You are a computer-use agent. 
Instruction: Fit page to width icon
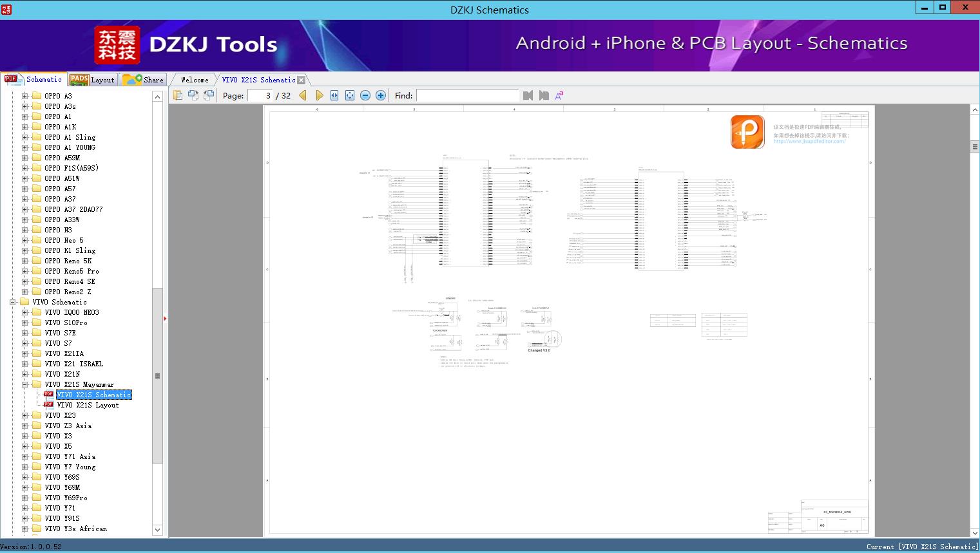[x=334, y=95]
